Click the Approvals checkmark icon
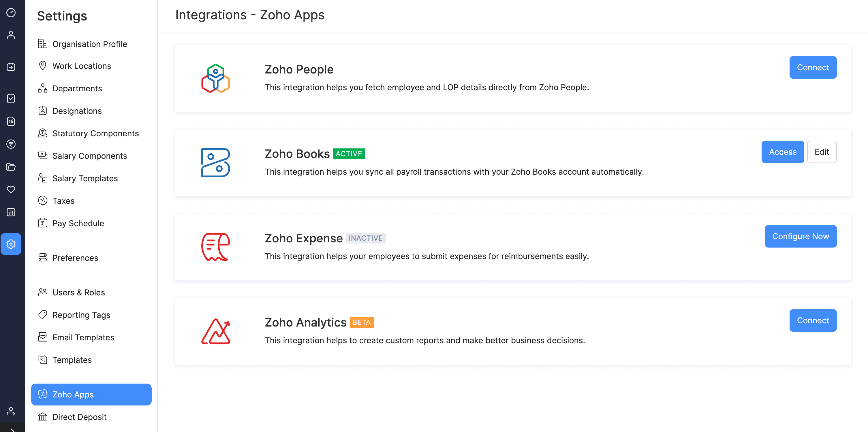Viewport: 868px width, 432px height. pos(11,99)
